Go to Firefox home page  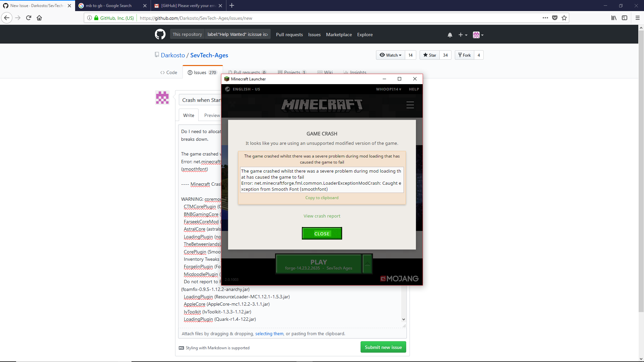click(x=39, y=18)
